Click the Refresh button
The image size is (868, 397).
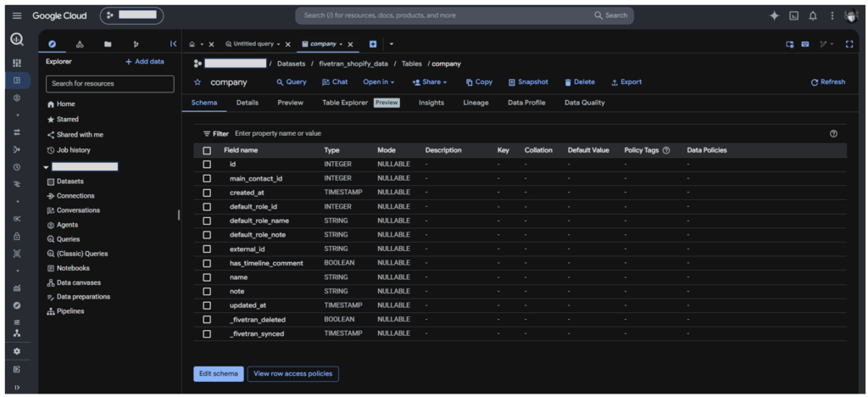(x=828, y=82)
